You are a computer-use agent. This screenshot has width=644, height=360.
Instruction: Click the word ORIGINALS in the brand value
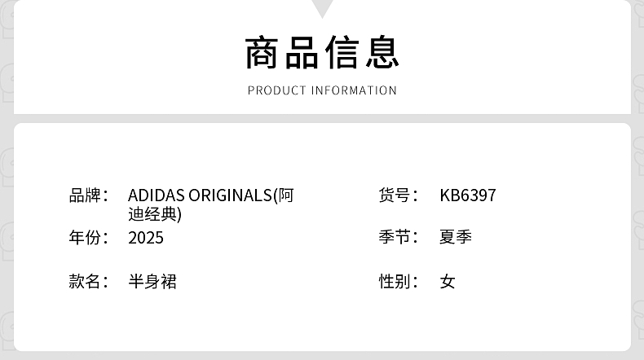point(231,195)
